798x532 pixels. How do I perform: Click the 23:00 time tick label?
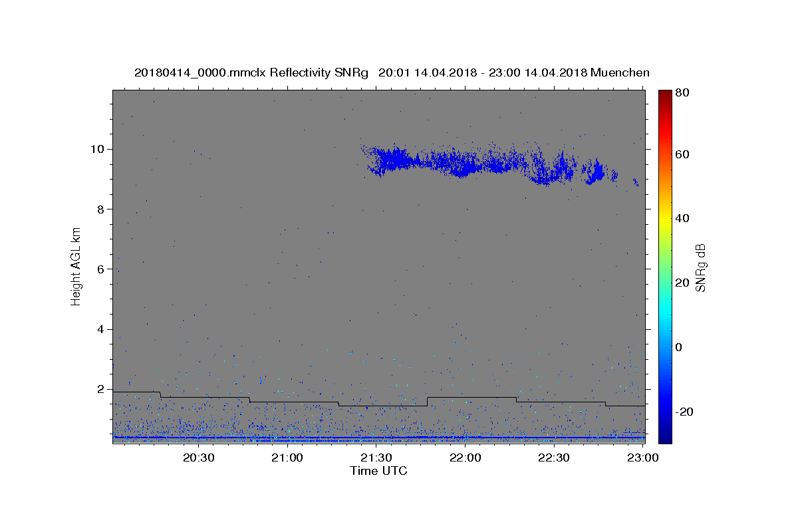[x=643, y=458]
